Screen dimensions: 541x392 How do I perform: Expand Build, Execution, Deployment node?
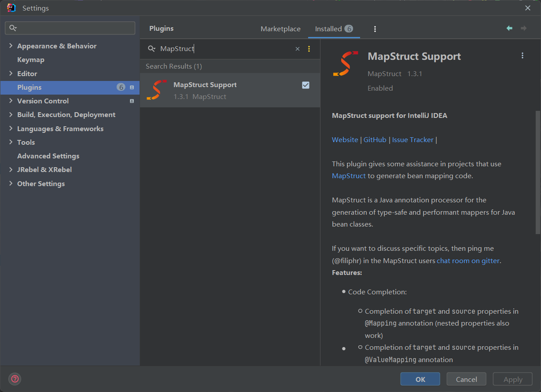pos(11,115)
